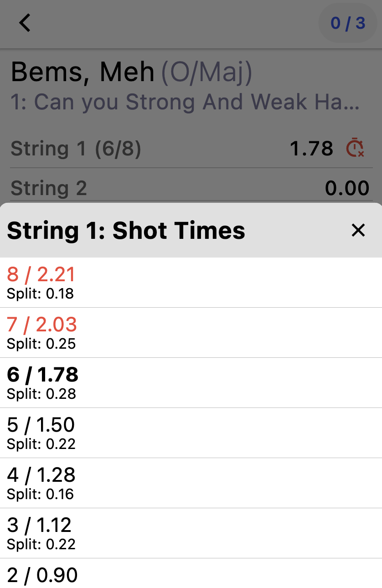Click the red timer icon on String 1
The image size is (382, 588).
pyautogui.click(x=355, y=149)
